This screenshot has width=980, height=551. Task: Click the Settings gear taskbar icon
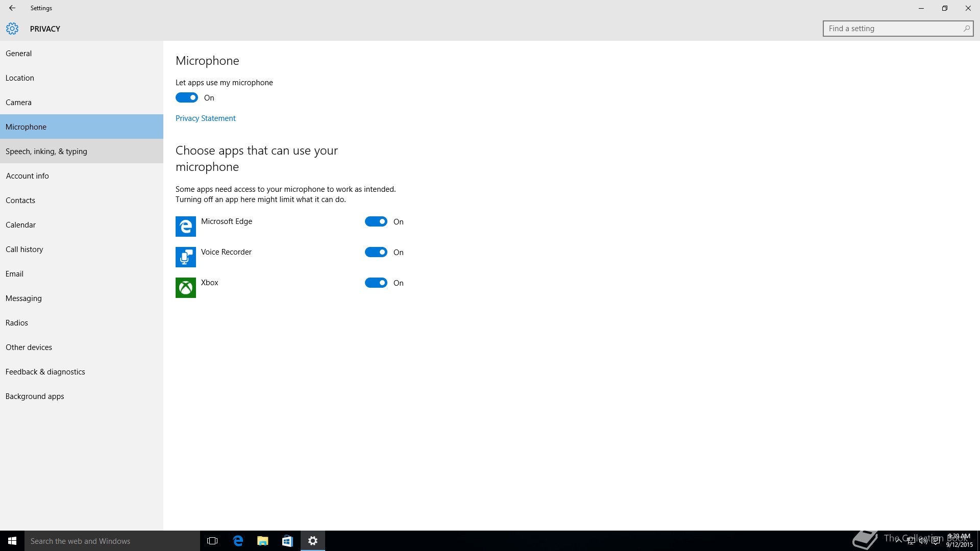coord(313,541)
